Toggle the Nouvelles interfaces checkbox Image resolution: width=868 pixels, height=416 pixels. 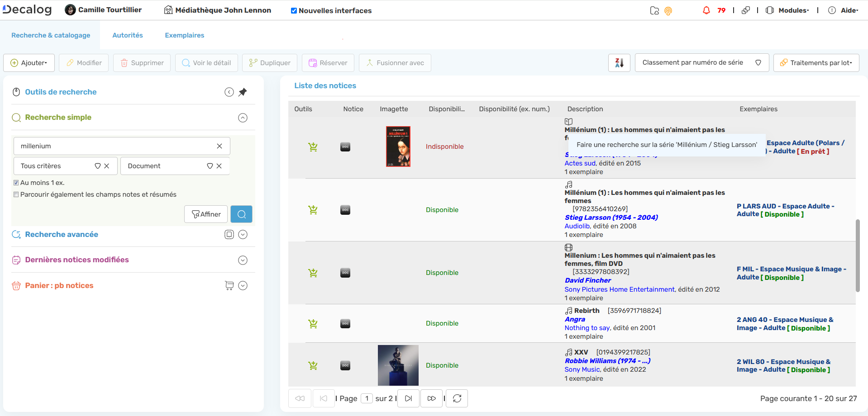[294, 11]
